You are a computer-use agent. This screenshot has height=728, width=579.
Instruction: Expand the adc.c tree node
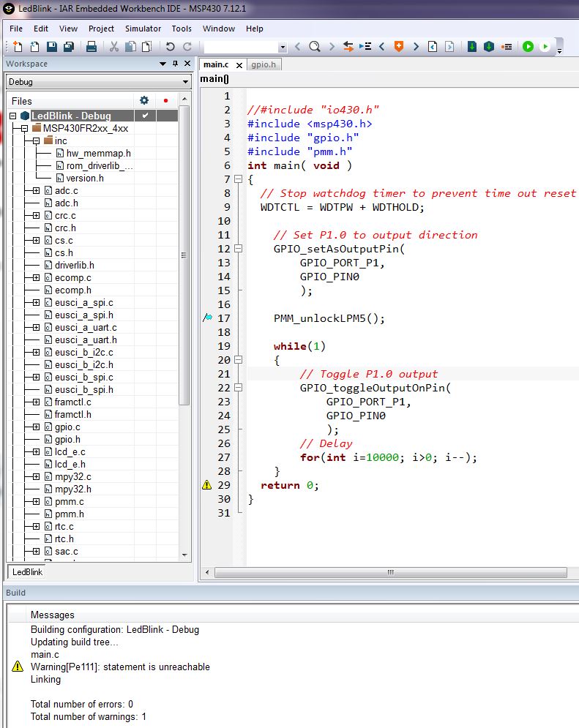tap(36, 190)
